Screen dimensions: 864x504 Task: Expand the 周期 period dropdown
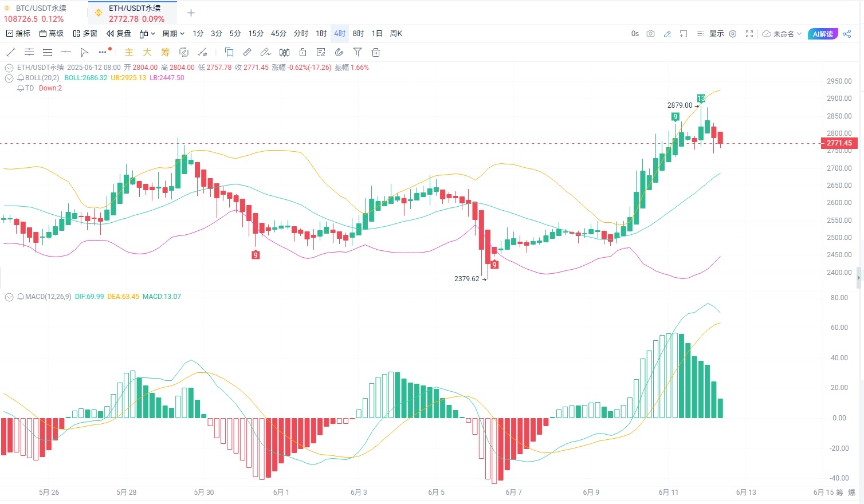173,34
